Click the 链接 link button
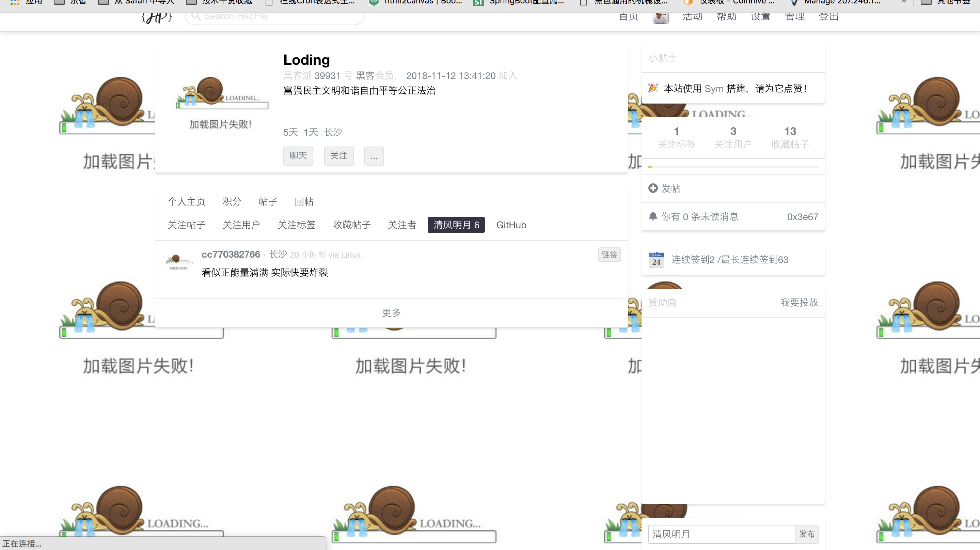This screenshot has height=550, width=980. tap(609, 255)
